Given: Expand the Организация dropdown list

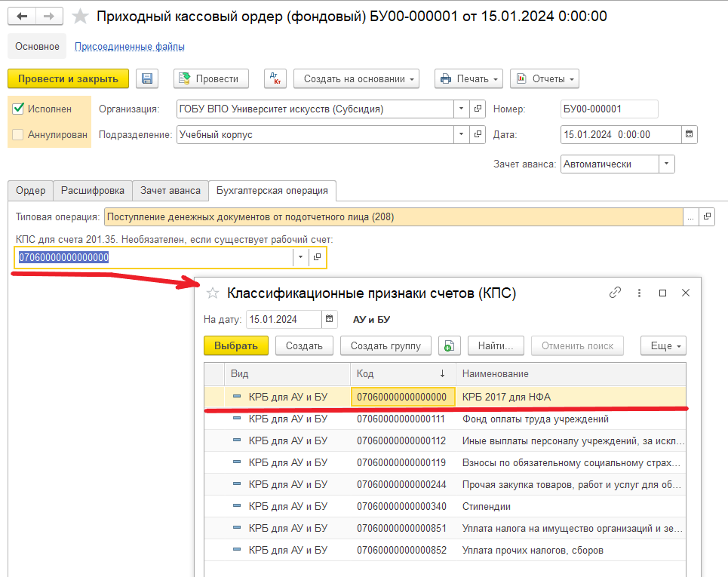Looking at the screenshot, I should click(461, 109).
